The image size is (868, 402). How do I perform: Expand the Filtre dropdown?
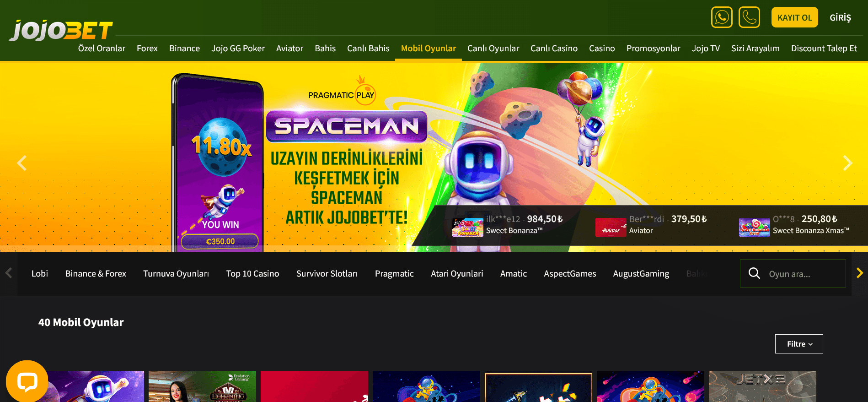[x=799, y=344]
